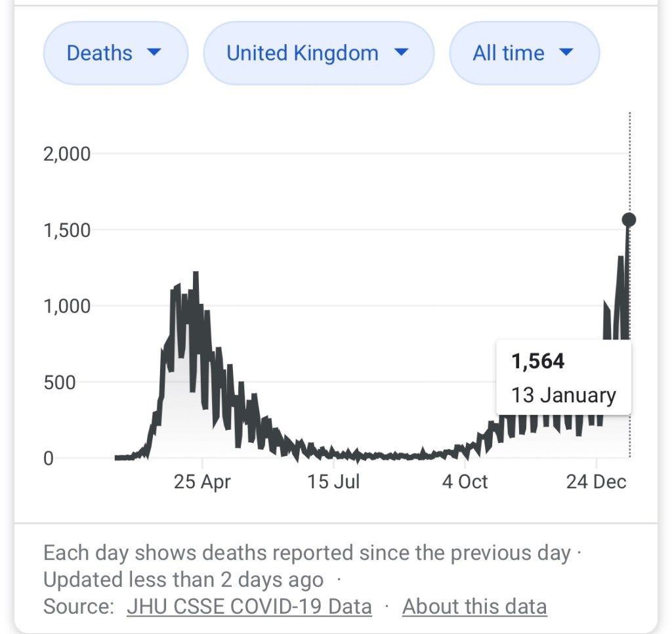Click the 'Updated less than 2 days ago' text

183,580
